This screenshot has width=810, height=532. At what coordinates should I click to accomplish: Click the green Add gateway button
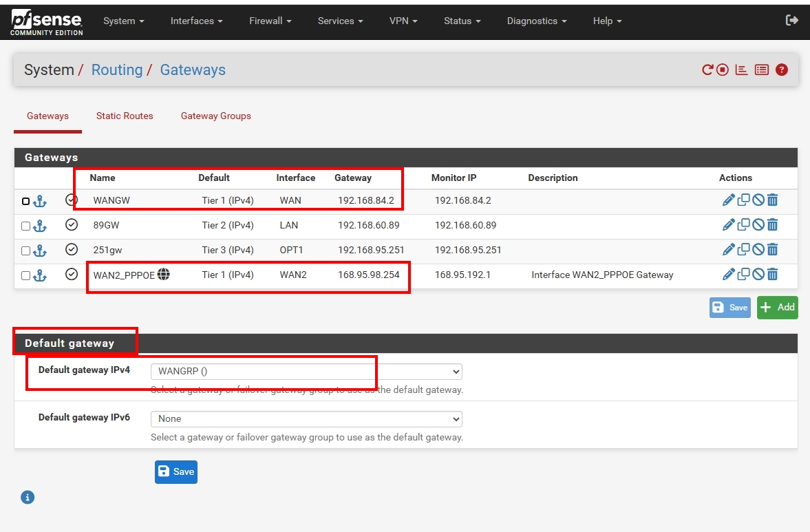777,308
